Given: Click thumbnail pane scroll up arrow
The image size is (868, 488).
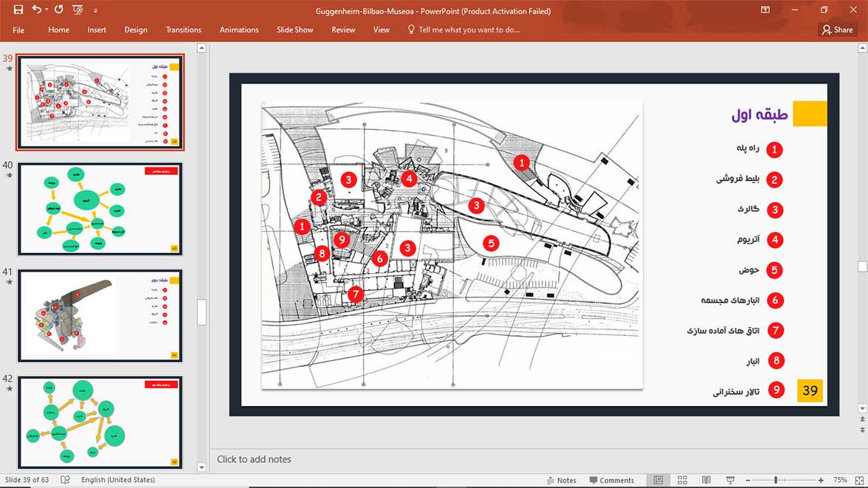Looking at the screenshot, I should tap(201, 48).
